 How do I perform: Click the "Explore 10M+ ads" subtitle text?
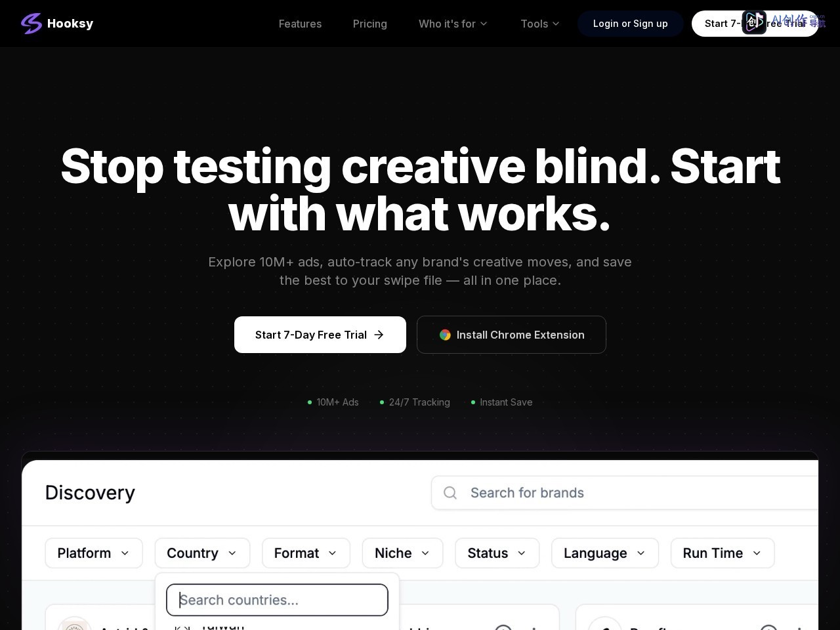pyautogui.click(x=420, y=271)
